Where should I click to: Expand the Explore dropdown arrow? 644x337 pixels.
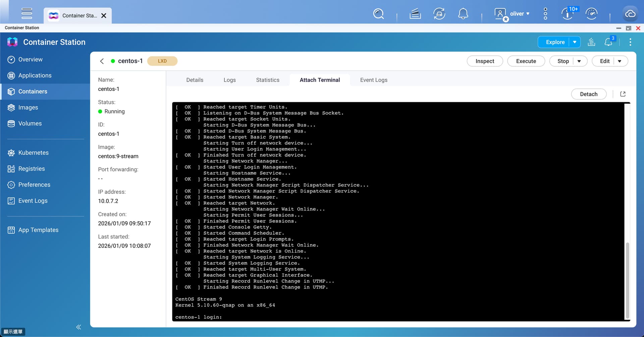(x=575, y=42)
